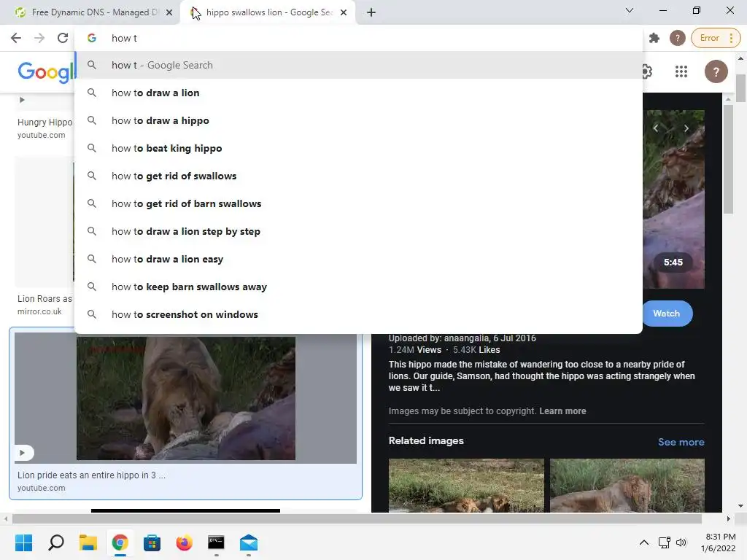Screen dimensions: 747x560
Task: Open network status in system tray
Action: [x=664, y=542]
